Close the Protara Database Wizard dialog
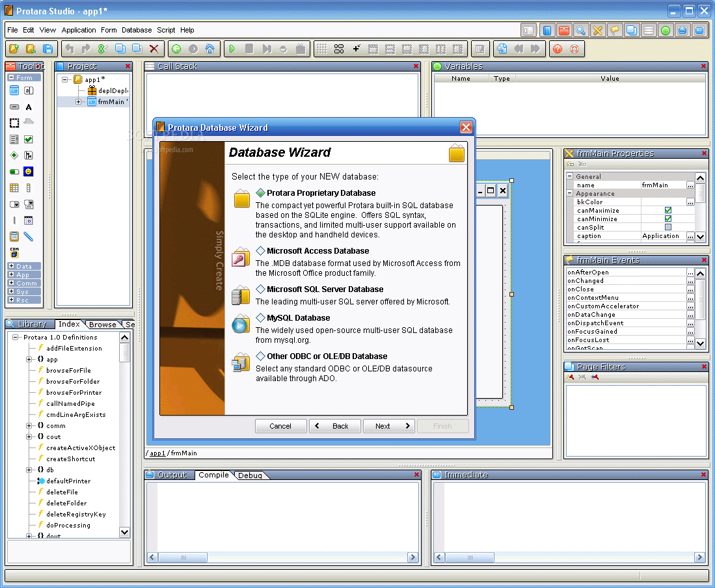The image size is (715, 588). coord(466,127)
